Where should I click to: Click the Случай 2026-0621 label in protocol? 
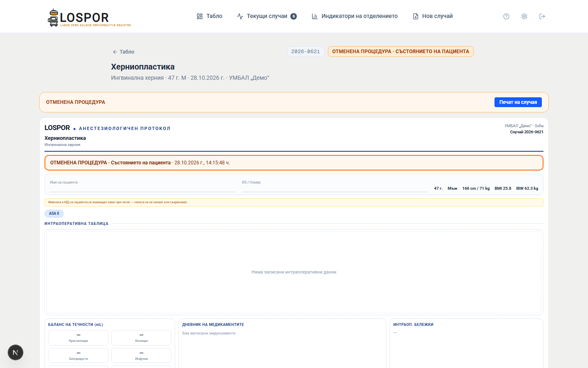coord(527,132)
